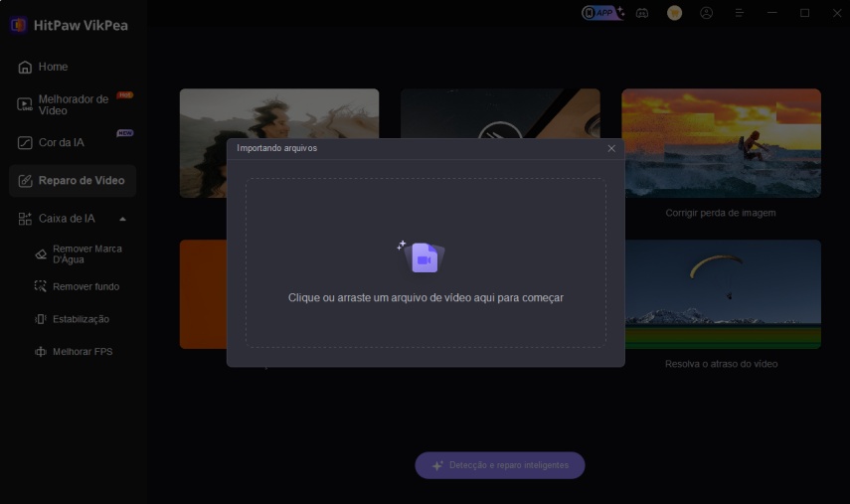This screenshot has width=850, height=504.
Task: Click the Caixa de IA grid icon
Action: pyautogui.click(x=25, y=219)
